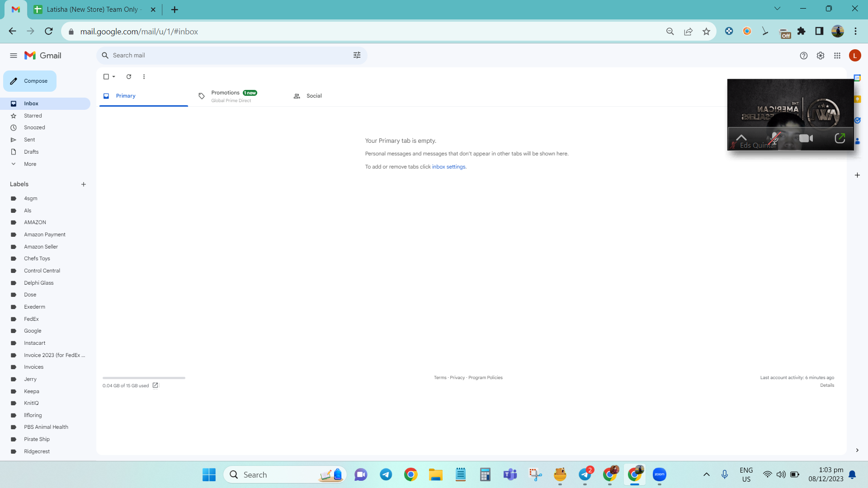Open Telegram from the taskbar
The height and width of the screenshot is (488, 868).
tap(386, 474)
